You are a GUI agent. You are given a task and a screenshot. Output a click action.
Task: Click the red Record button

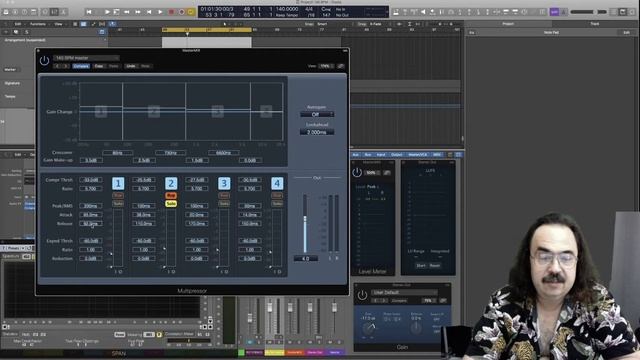(x=171, y=12)
